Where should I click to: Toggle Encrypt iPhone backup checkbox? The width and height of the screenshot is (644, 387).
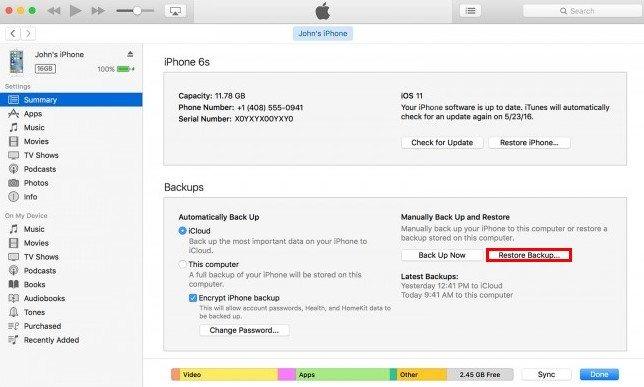(x=193, y=298)
